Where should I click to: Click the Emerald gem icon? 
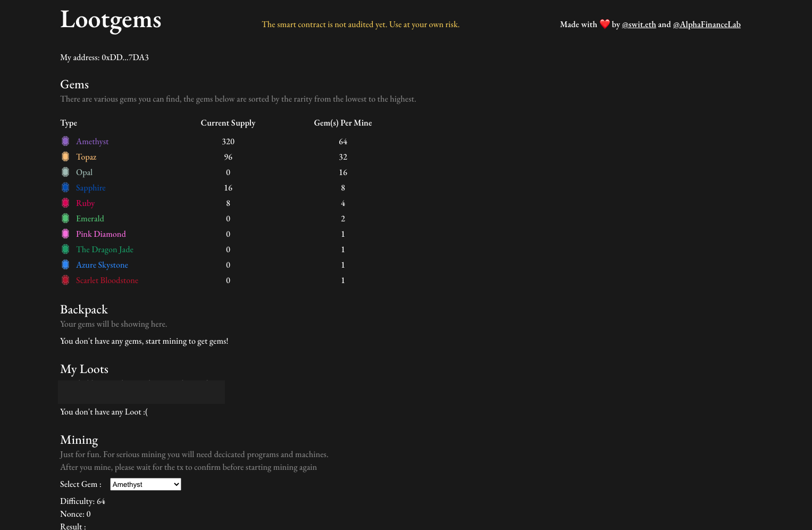65,218
